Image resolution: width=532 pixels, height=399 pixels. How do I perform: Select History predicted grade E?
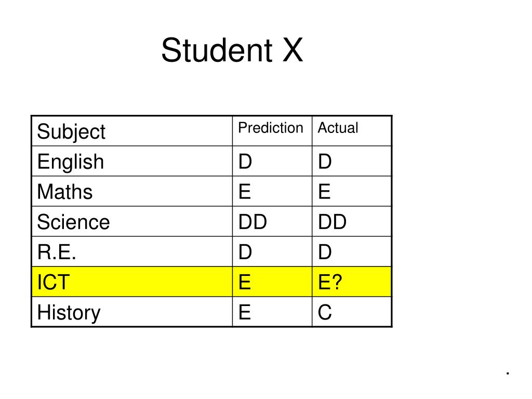272,312
